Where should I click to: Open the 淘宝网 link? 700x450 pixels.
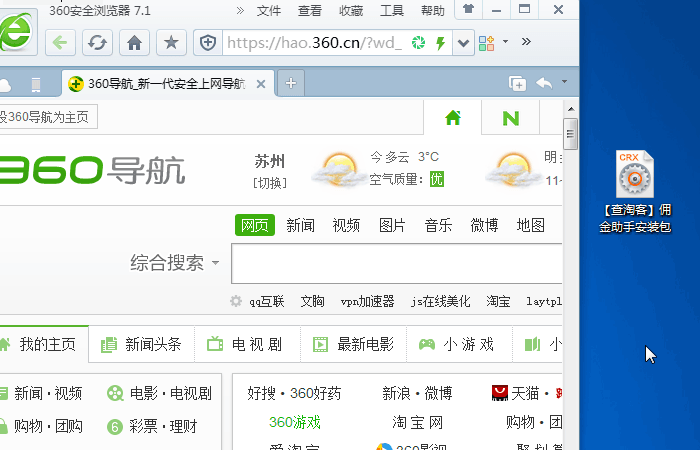[417, 422]
